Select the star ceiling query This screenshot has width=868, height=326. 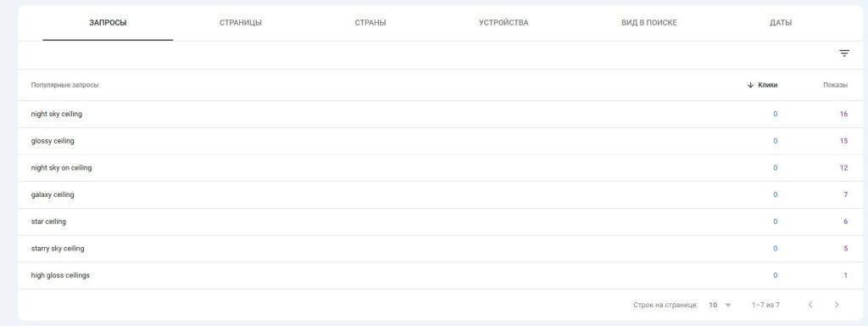440,222
